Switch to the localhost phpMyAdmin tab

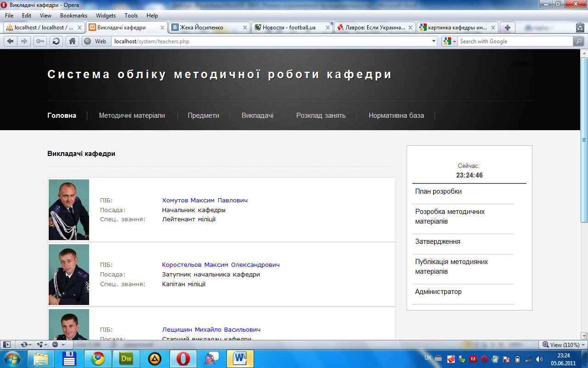[44, 28]
